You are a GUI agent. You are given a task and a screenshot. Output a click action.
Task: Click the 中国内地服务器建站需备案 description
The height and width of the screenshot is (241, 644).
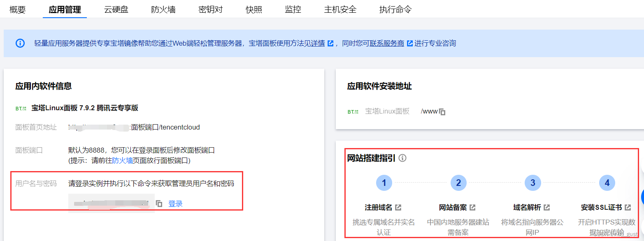click(458, 227)
